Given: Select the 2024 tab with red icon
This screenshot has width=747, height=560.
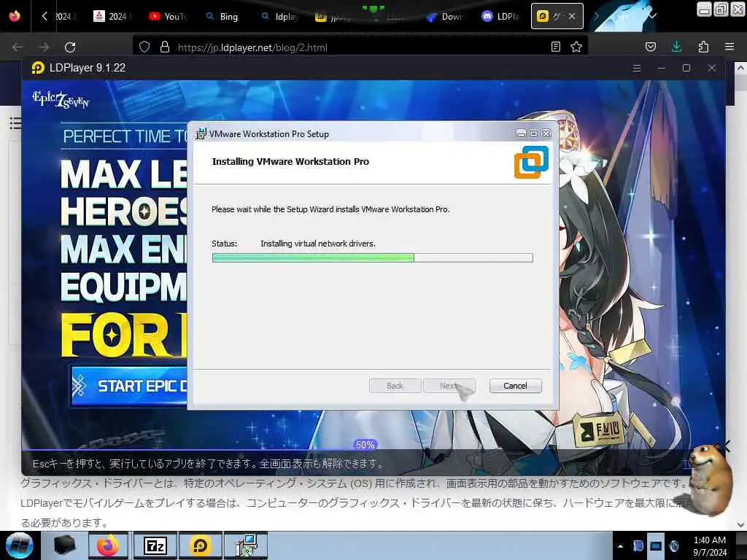Looking at the screenshot, I should (111, 16).
